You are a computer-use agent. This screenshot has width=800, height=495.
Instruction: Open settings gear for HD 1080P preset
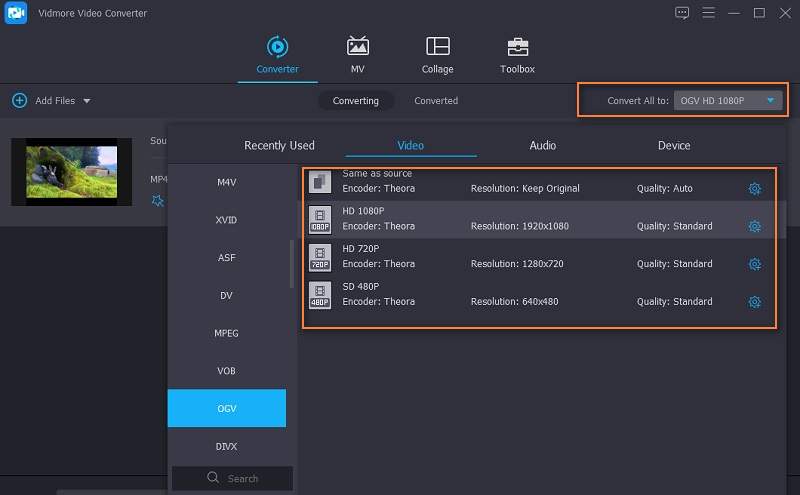[755, 226]
